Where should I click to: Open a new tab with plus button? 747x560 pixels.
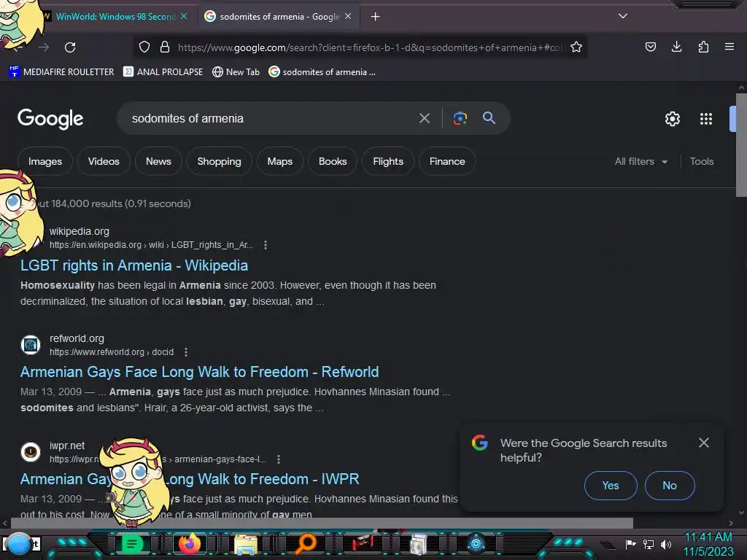tap(376, 17)
